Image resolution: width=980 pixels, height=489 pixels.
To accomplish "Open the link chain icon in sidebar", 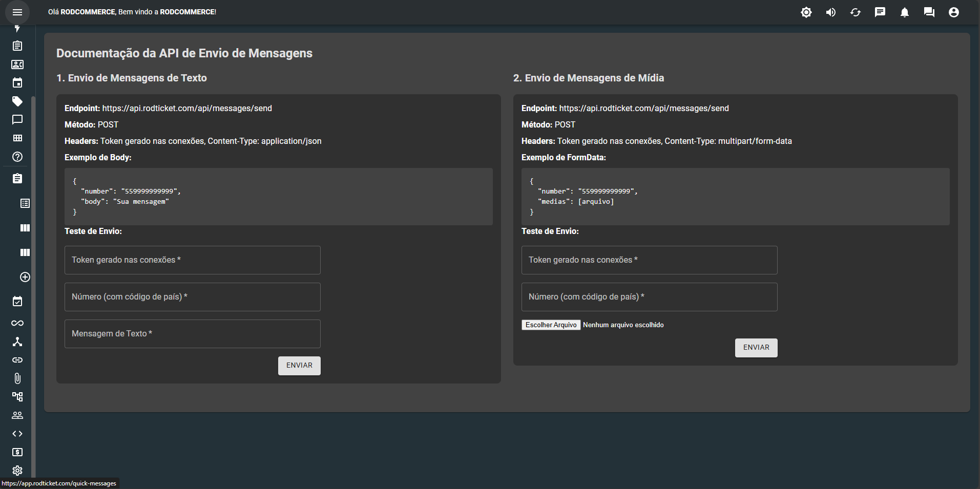I will pos(17,360).
